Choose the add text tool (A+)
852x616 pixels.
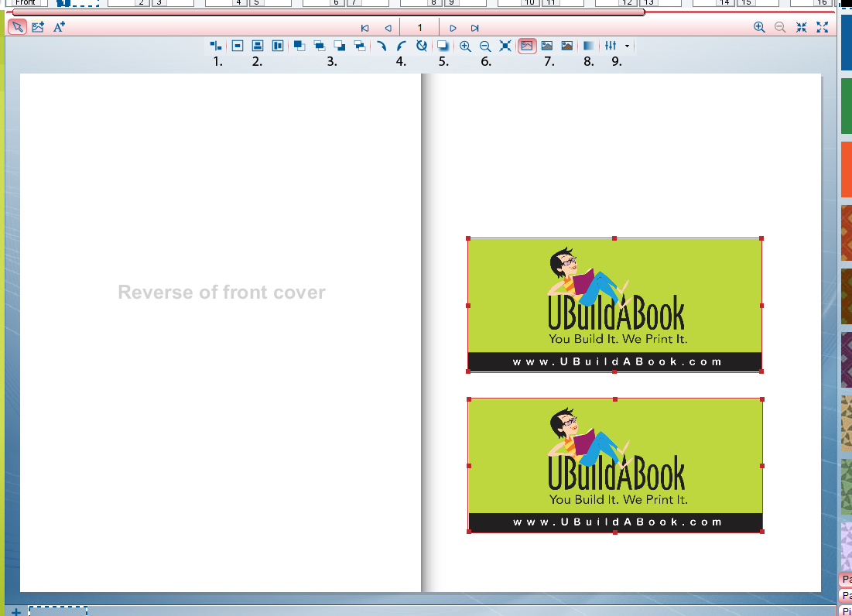coord(60,26)
